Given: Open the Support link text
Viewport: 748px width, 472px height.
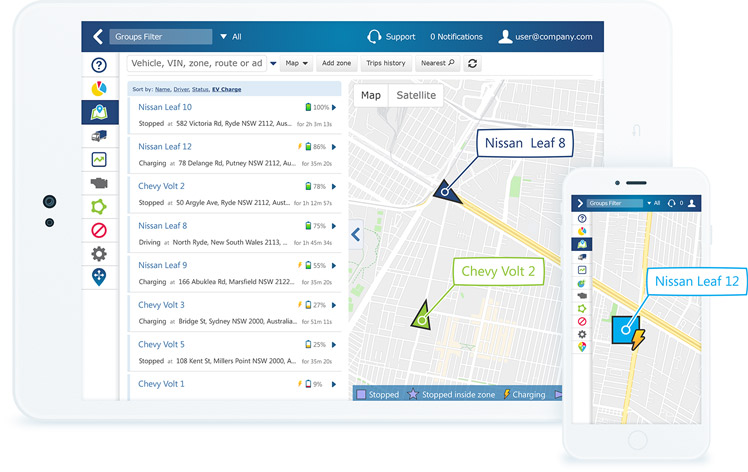Looking at the screenshot, I should 400,37.
